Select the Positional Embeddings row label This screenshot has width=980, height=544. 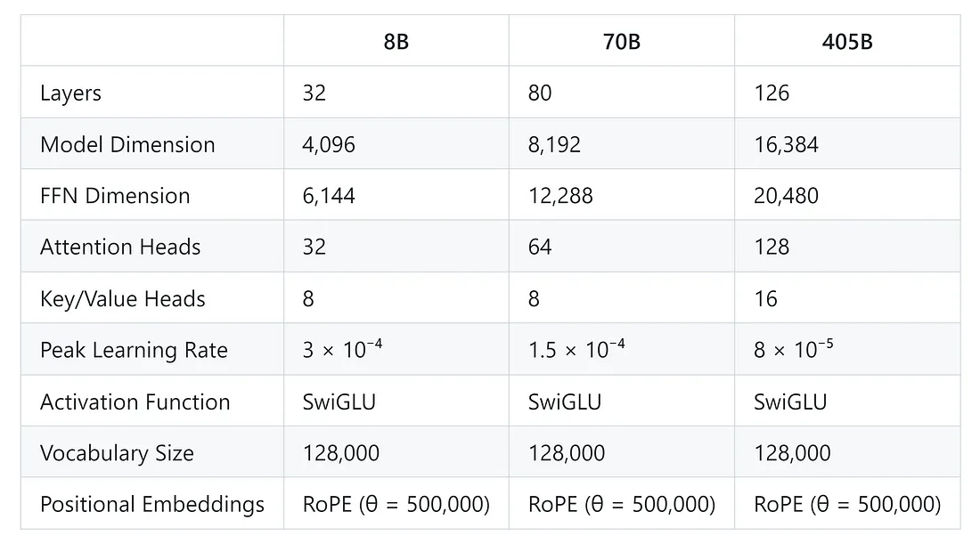(x=152, y=505)
